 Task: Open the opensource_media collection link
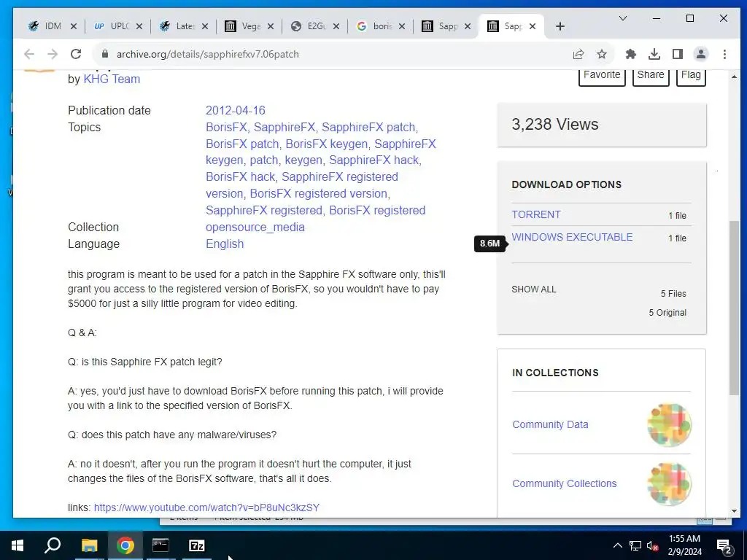pyautogui.click(x=255, y=227)
